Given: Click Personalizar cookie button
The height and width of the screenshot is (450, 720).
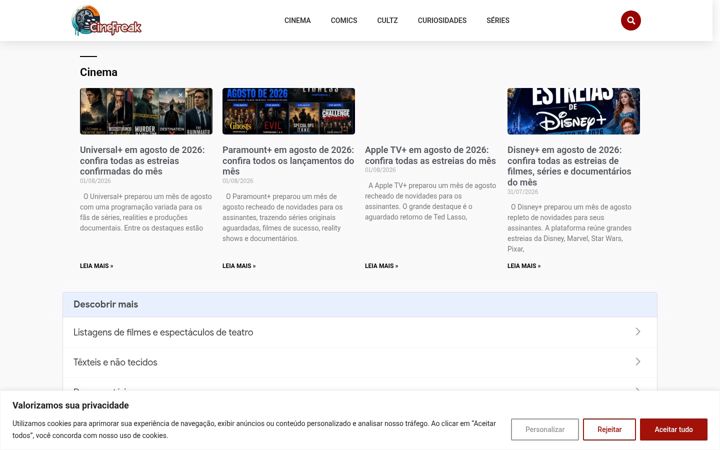Looking at the screenshot, I should tap(545, 429).
